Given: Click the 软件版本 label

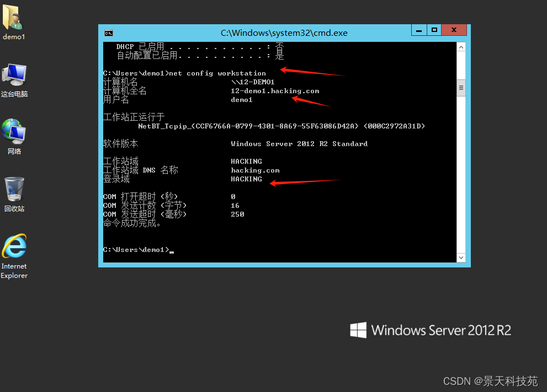Looking at the screenshot, I should [121, 143].
